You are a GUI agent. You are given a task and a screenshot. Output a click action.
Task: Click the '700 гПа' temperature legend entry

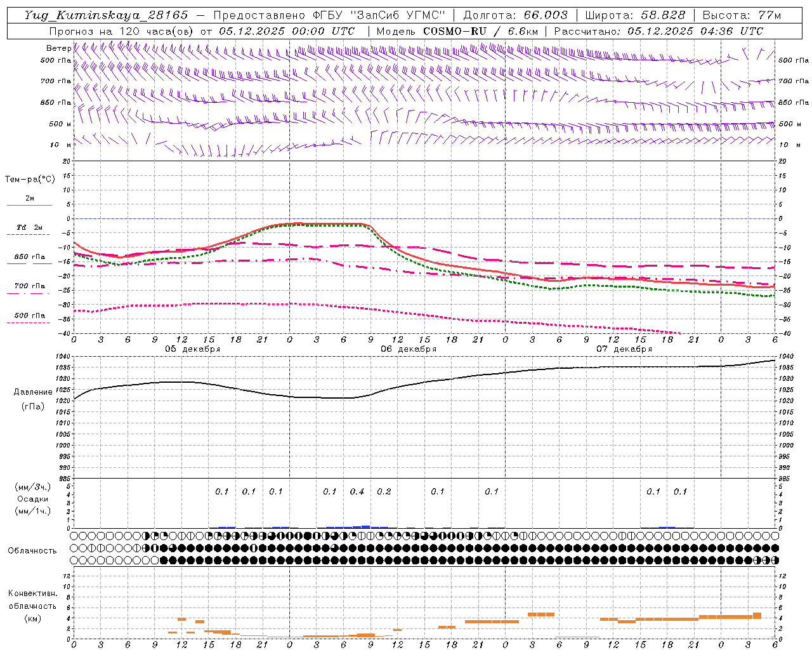30,286
